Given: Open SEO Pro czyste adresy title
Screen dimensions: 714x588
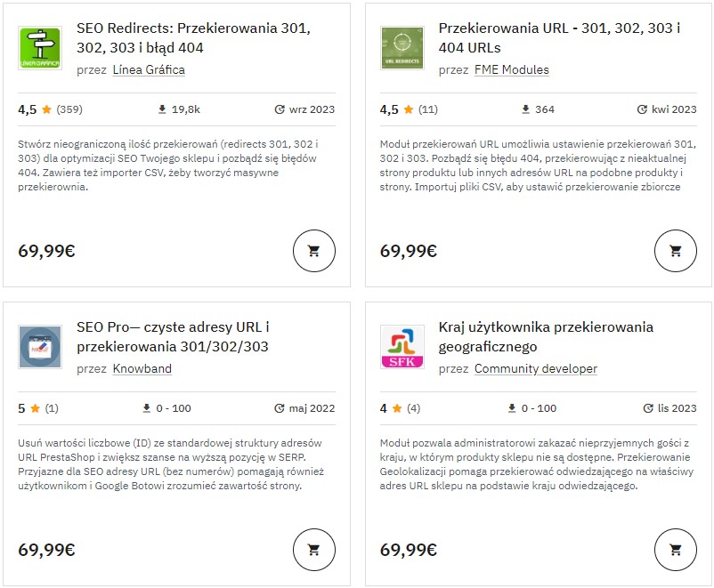Looking at the screenshot, I should coord(173,336).
